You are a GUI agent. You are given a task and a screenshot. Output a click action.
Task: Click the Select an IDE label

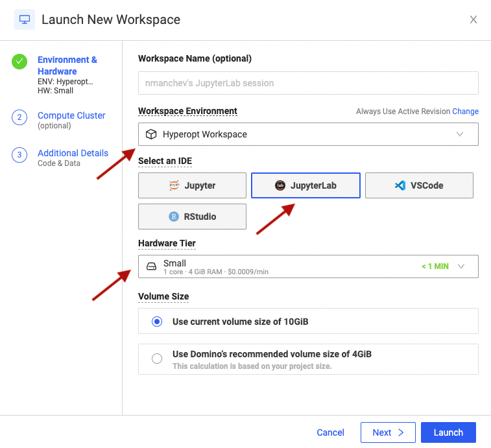click(x=165, y=161)
